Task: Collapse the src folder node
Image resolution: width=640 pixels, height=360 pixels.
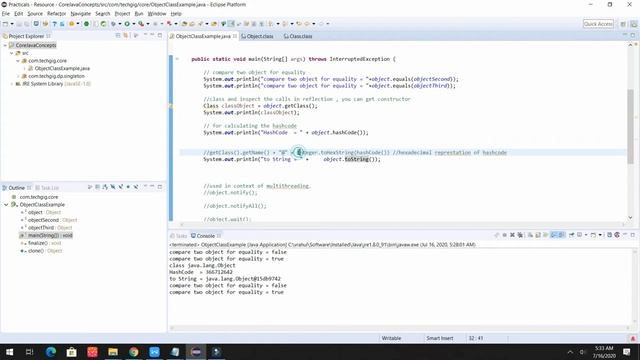Action: click(12, 53)
